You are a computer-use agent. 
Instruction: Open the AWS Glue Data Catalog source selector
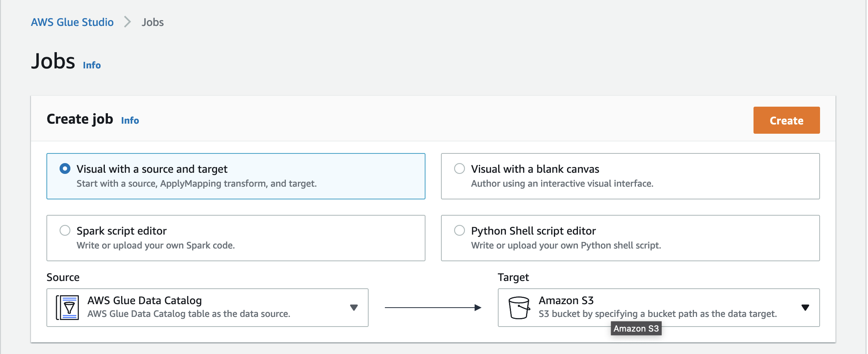tap(207, 308)
